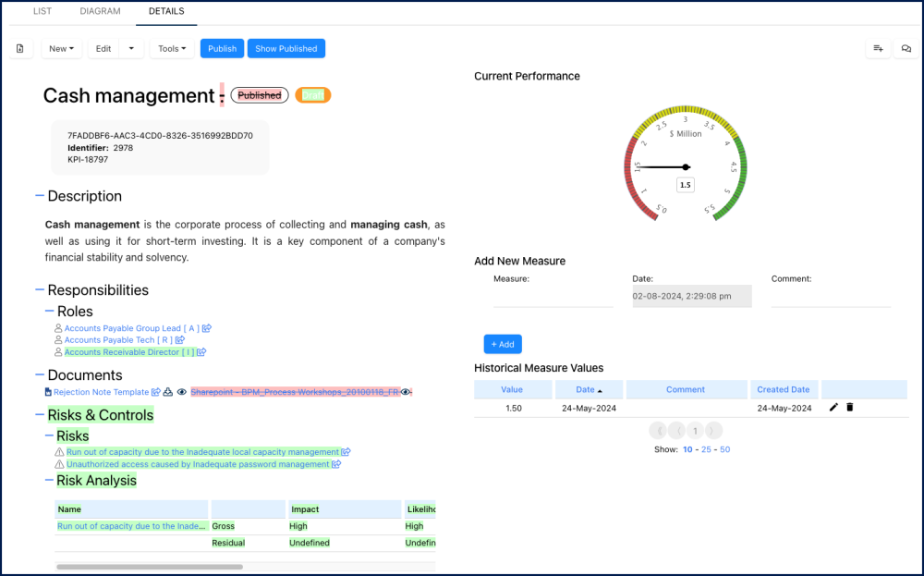The height and width of the screenshot is (576, 924).
Task: Open truncated risk name in Risk Analysis table
Action: pos(131,526)
